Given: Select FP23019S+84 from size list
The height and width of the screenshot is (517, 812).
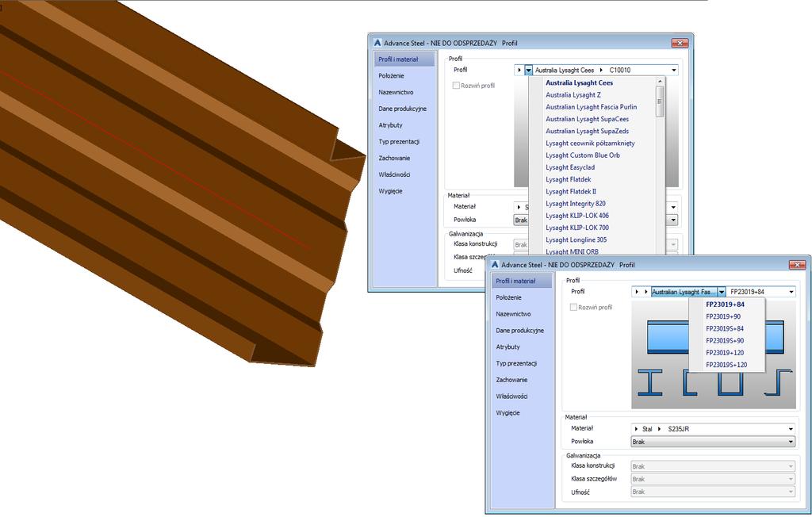Looking at the screenshot, I should coord(725,328).
